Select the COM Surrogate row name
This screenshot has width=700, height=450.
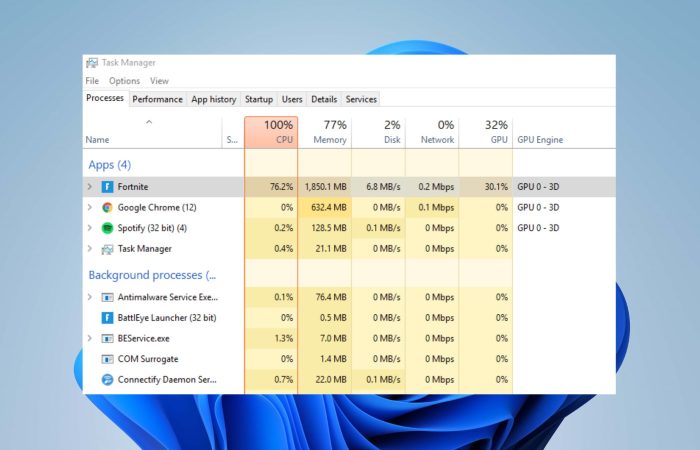(x=148, y=359)
